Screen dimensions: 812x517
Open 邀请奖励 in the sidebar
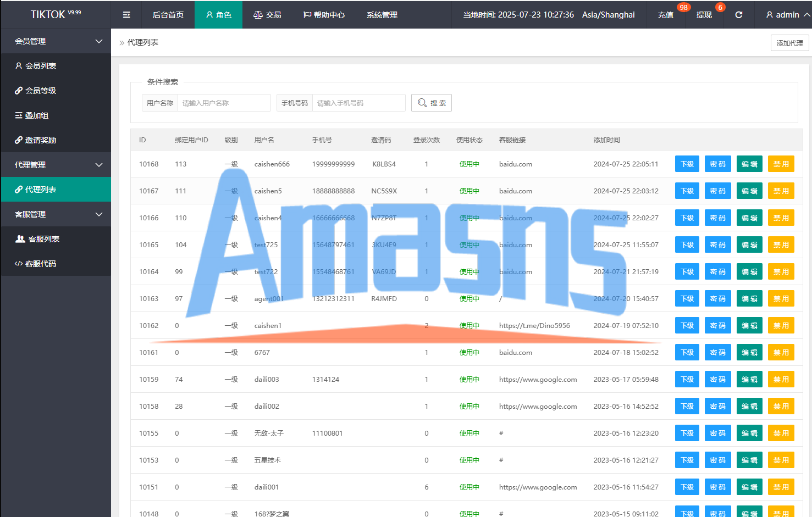36,140
